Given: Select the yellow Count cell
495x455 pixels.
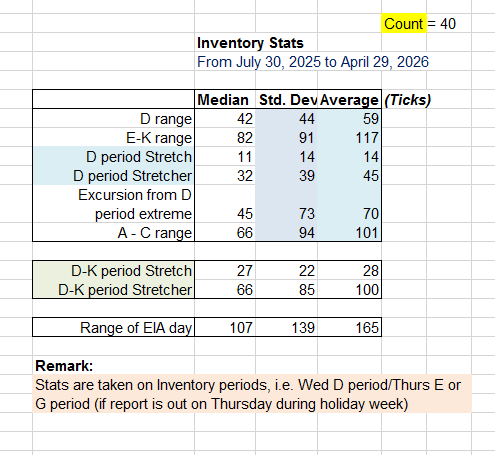Looking at the screenshot, I should [404, 23].
